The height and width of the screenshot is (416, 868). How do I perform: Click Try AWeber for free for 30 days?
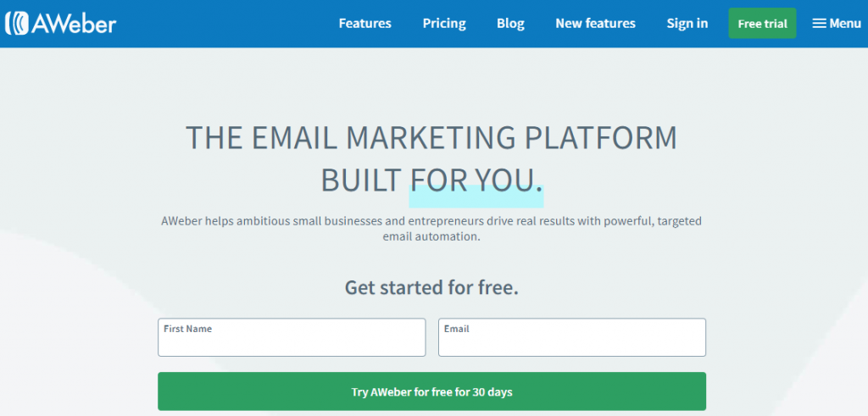pyautogui.click(x=431, y=391)
